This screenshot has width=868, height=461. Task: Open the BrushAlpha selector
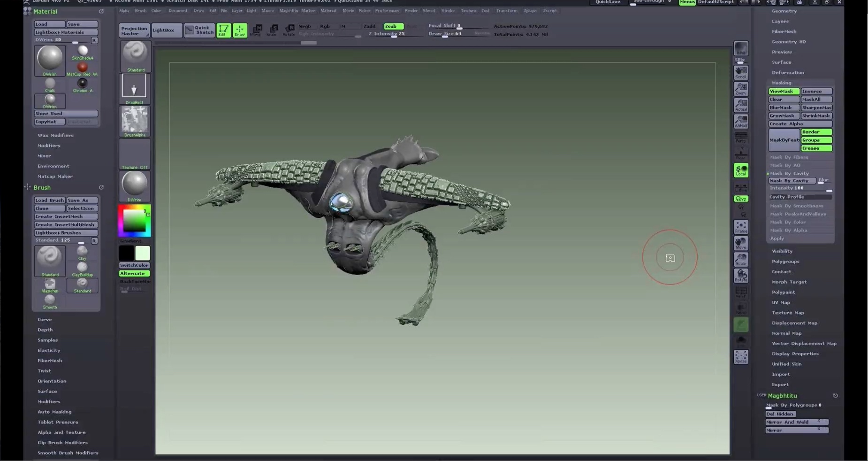coord(135,122)
